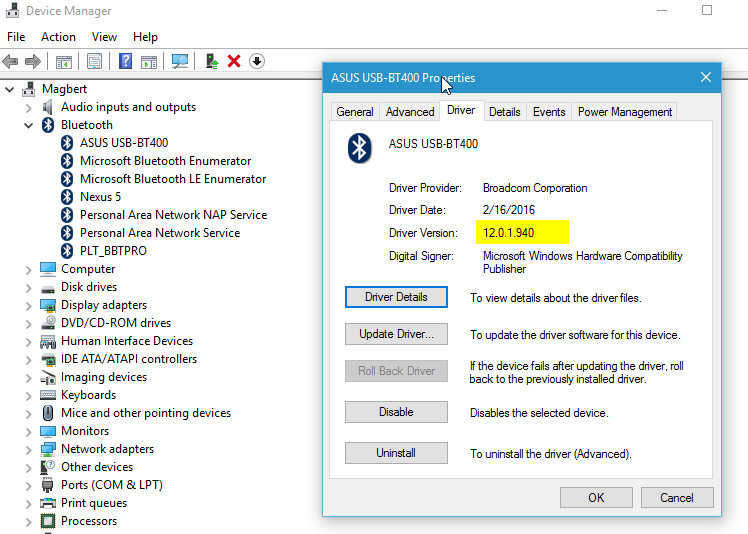Switch to the Power Management tab

coord(624,112)
